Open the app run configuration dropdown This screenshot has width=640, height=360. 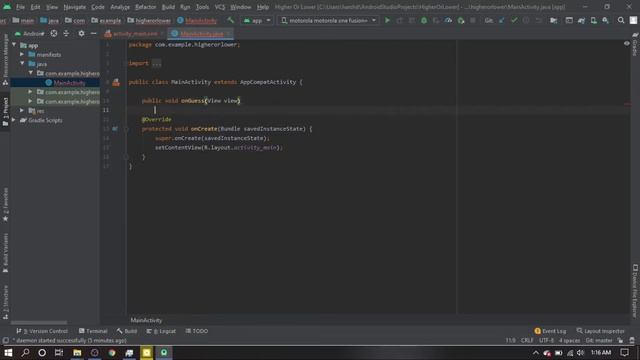click(257, 20)
